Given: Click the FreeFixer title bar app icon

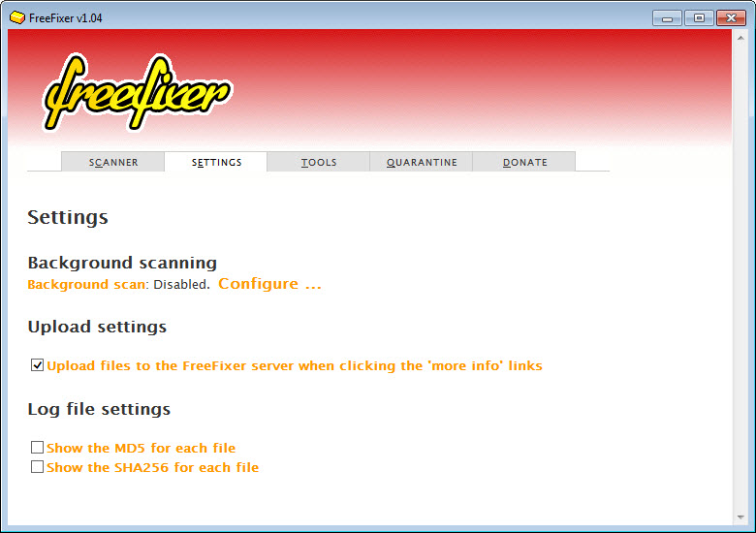Looking at the screenshot, I should (x=17, y=17).
